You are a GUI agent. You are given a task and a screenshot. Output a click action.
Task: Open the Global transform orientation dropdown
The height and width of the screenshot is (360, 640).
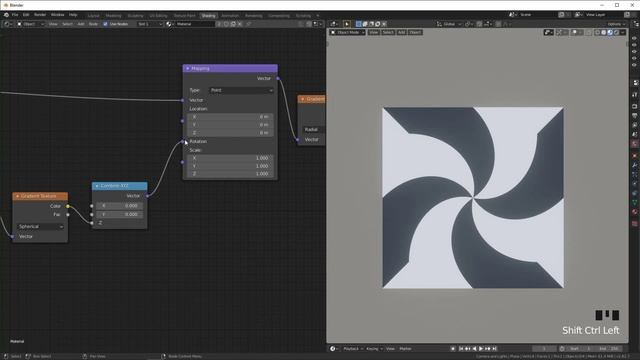[449, 24]
